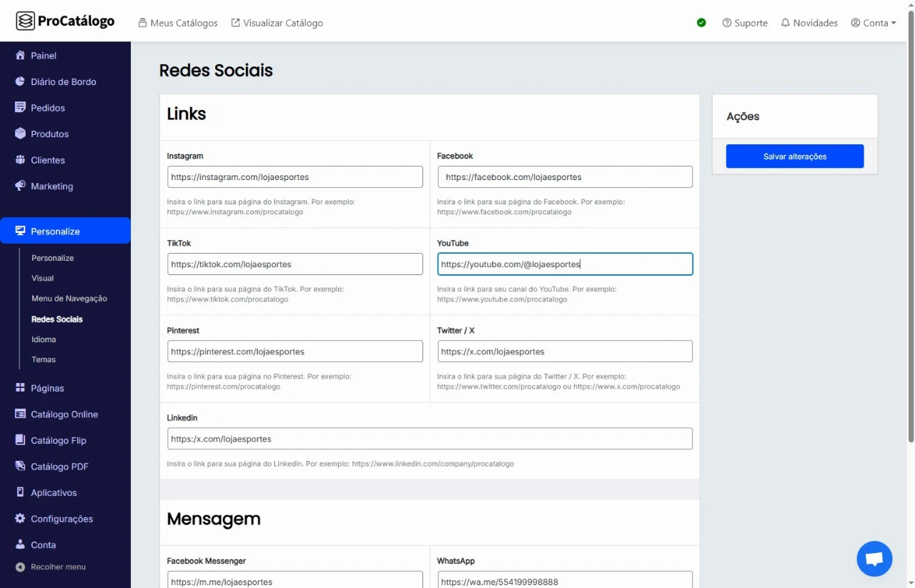Viewport: 915px width, 588px height.
Task: Click the sidebar Conta person icon
Action: (x=20, y=544)
